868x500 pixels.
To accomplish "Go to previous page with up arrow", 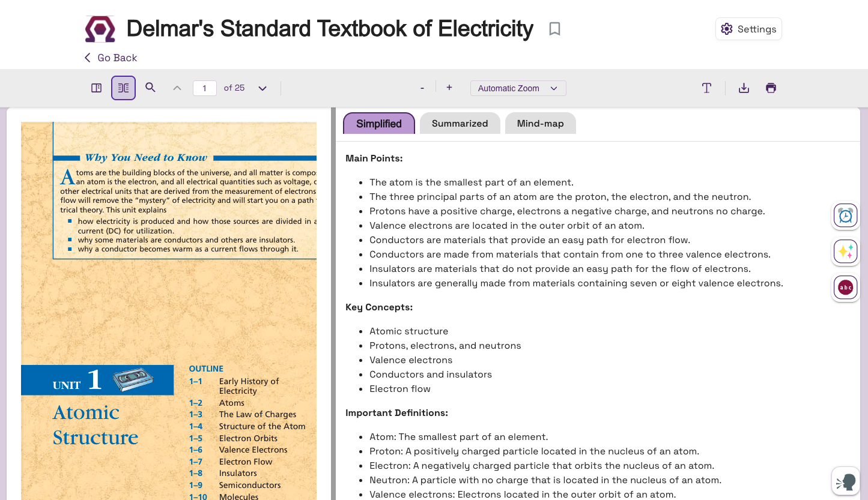I will (177, 88).
